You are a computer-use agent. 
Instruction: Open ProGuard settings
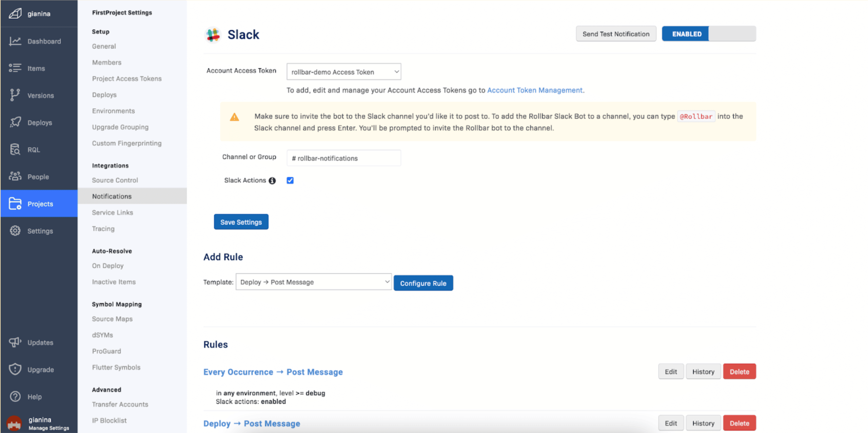[x=106, y=351]
